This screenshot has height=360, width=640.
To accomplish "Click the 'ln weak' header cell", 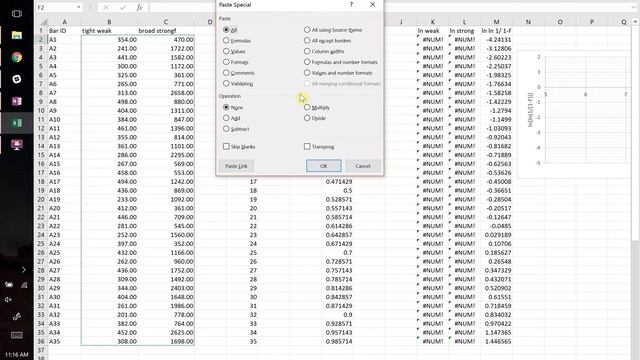I will (x=433, y=31).
